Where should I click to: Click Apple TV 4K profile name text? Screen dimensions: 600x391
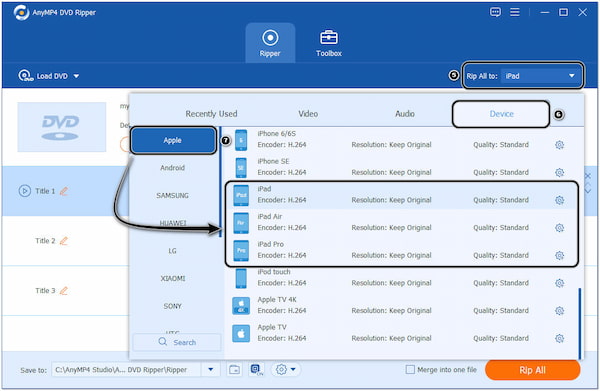(277, 300)
